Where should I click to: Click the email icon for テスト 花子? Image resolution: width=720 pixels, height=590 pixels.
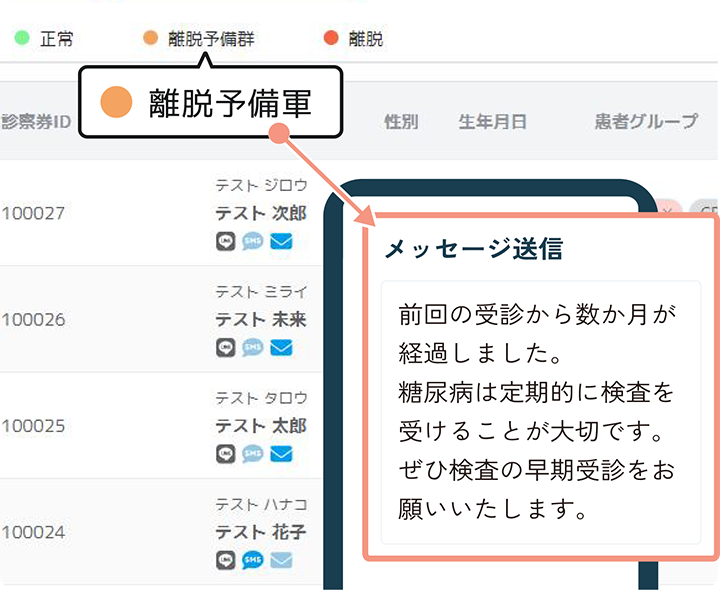click(x=281, y=560)
